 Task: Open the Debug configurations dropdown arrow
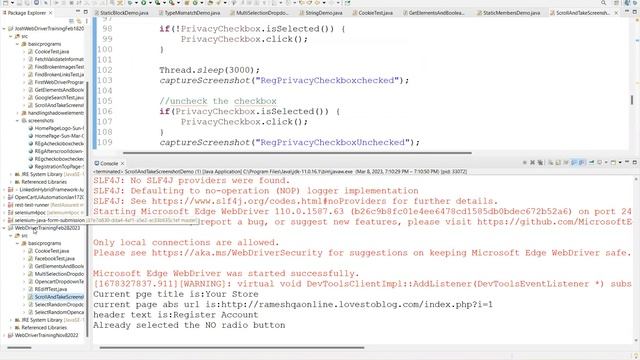(136, 3)
